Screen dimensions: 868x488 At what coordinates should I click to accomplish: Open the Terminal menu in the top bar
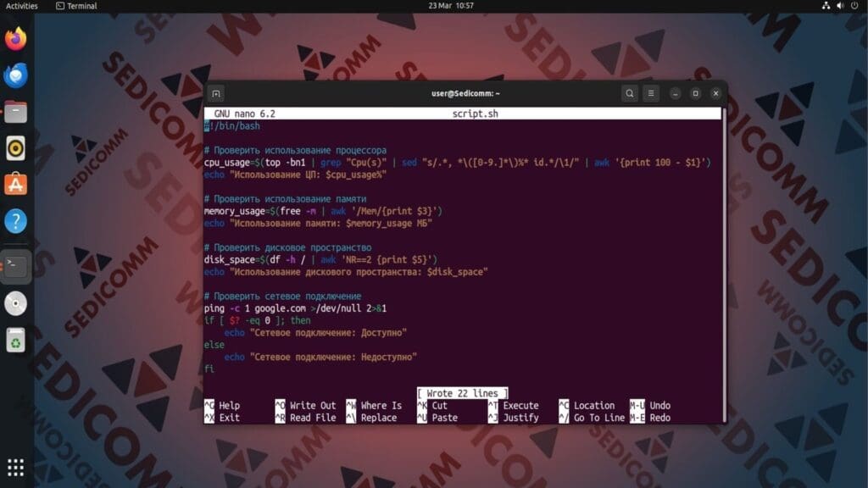(77, 6)
